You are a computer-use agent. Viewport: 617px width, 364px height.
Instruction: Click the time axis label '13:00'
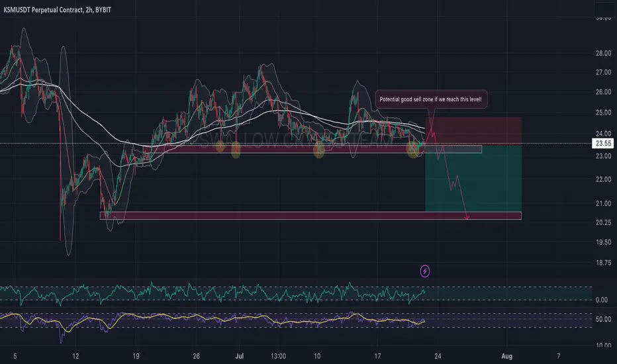tap(278, 356)
